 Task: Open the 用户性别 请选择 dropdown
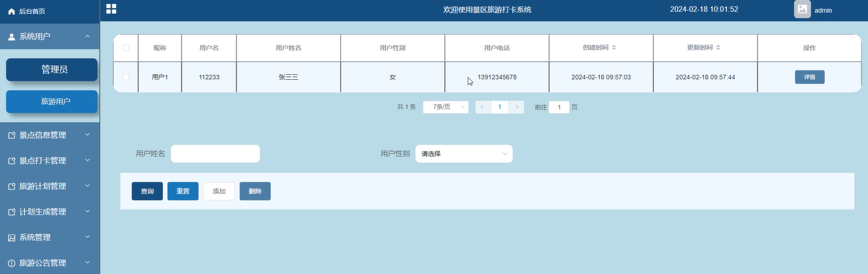[464, 153]
